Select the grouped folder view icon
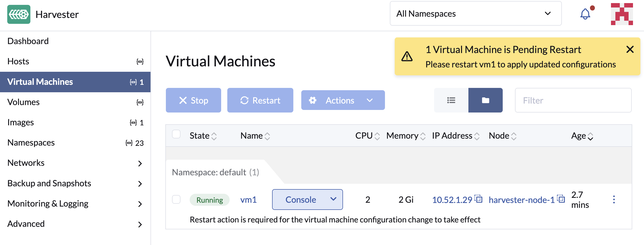This screenshot has width=644, height=245. (x=485, y=100)
